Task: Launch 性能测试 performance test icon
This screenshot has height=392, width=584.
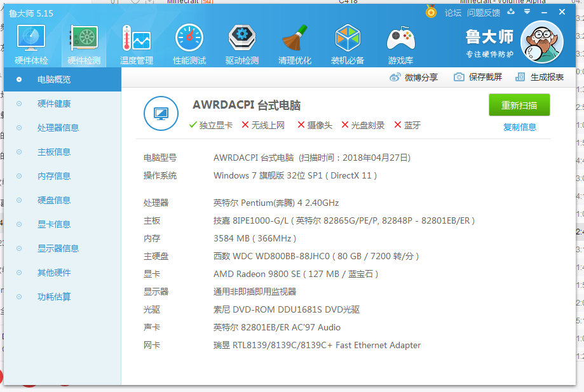Action: (189, 44)
